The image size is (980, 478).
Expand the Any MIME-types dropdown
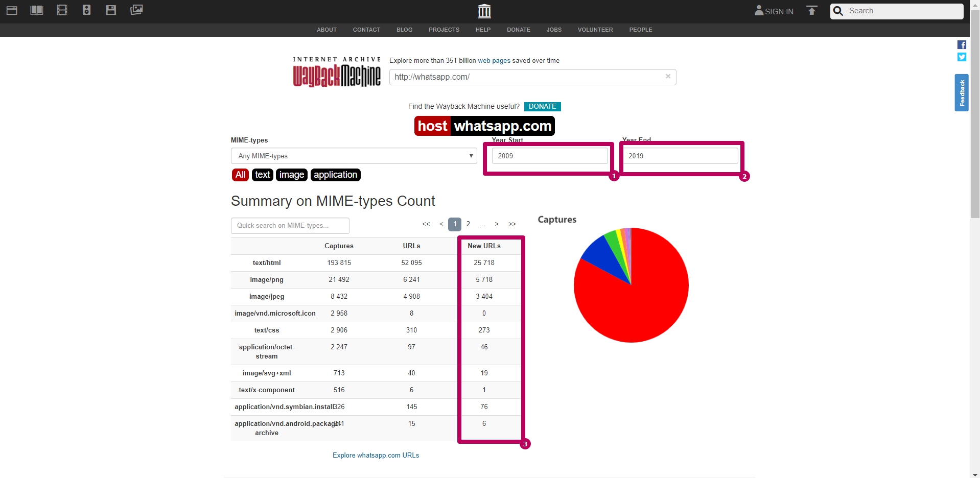pyautogui.click(x=354, y=156)
